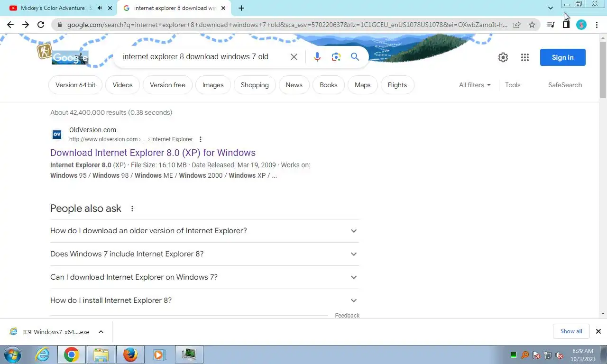
Task: View the site info lock icon
Action: point(60,25)
